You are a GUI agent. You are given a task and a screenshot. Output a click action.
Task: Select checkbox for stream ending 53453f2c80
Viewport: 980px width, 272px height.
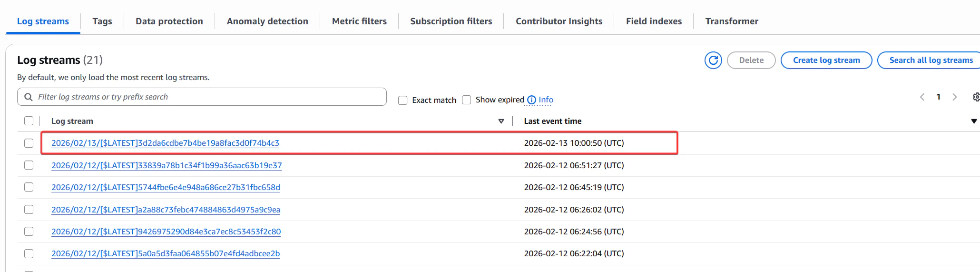pyautogui.click(x=29, y=232)
